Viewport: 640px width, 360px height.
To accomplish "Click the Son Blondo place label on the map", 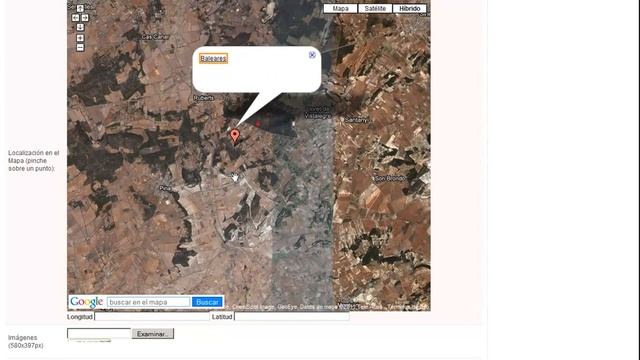I will pyautogui.click(x=390, y=178).
